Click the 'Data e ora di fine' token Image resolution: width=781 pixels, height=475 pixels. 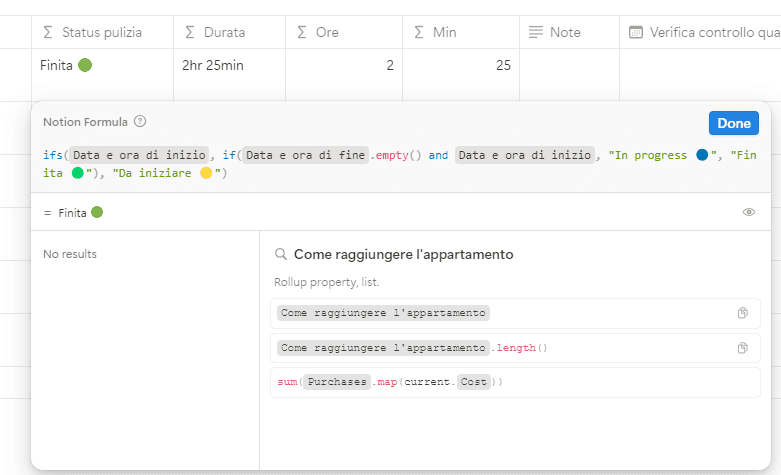[x=305, y=155]
